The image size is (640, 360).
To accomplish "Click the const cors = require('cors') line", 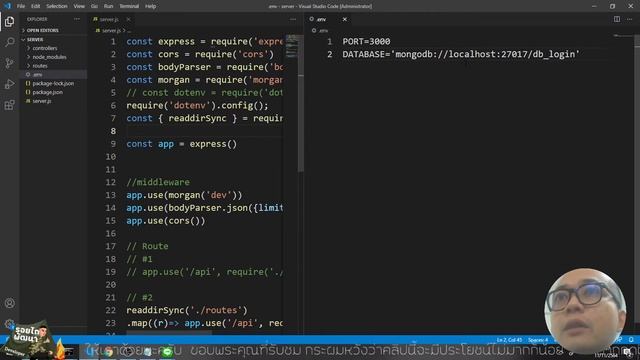I will (x=200, y=54).
